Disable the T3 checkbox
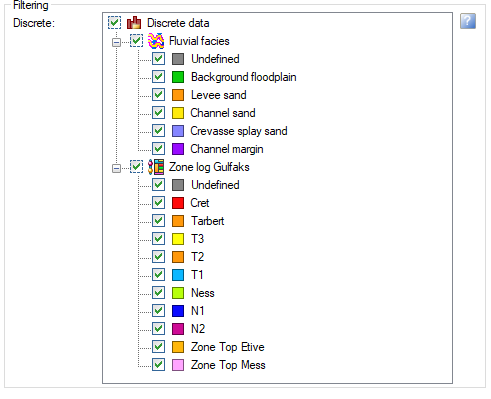The image size is (491, 399). [158, 239]
